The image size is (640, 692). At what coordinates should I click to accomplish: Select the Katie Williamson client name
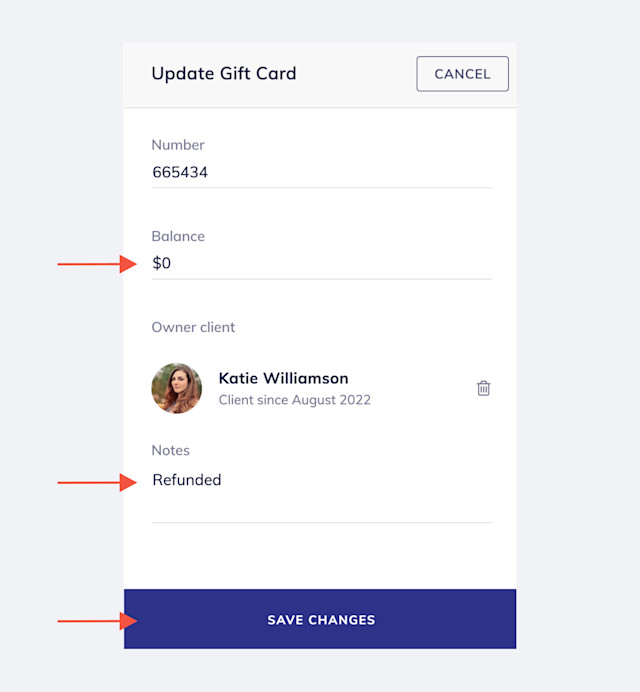pyautogui.click(x=283, y=378)
